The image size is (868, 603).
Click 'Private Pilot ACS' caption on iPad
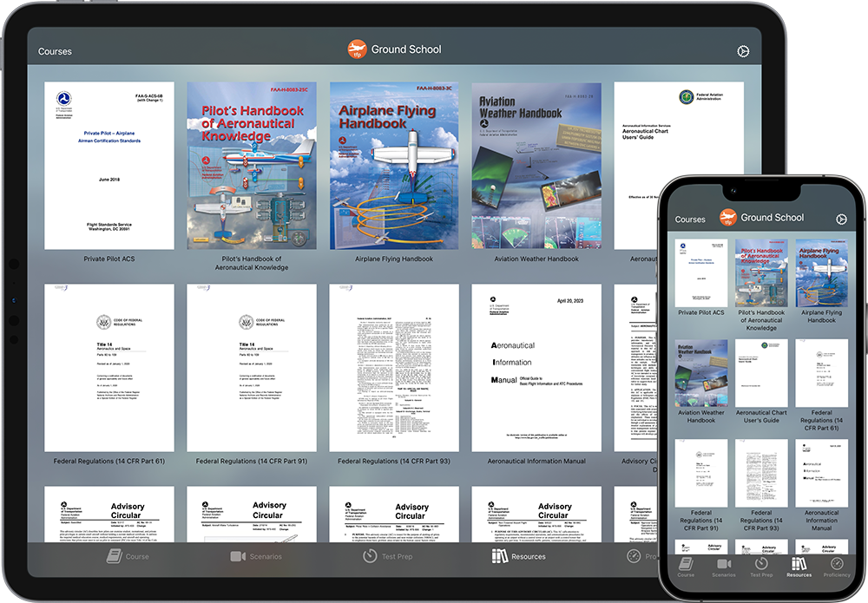pos(109,259)
